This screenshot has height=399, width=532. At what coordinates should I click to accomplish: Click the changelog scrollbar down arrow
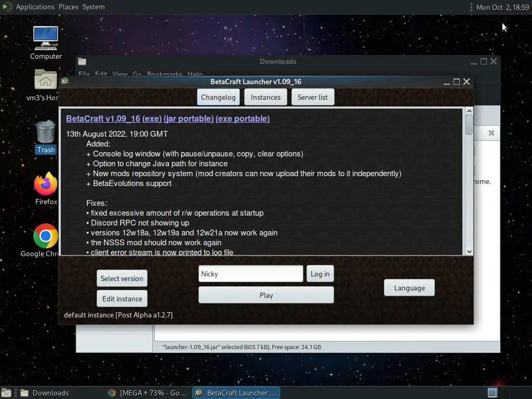click(469, 251)
